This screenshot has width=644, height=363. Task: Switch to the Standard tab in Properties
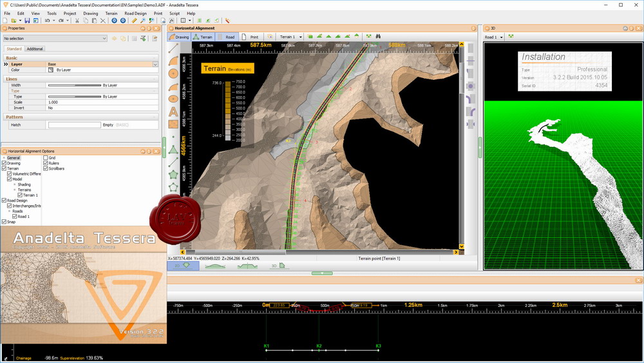click(x=14, y=49)
